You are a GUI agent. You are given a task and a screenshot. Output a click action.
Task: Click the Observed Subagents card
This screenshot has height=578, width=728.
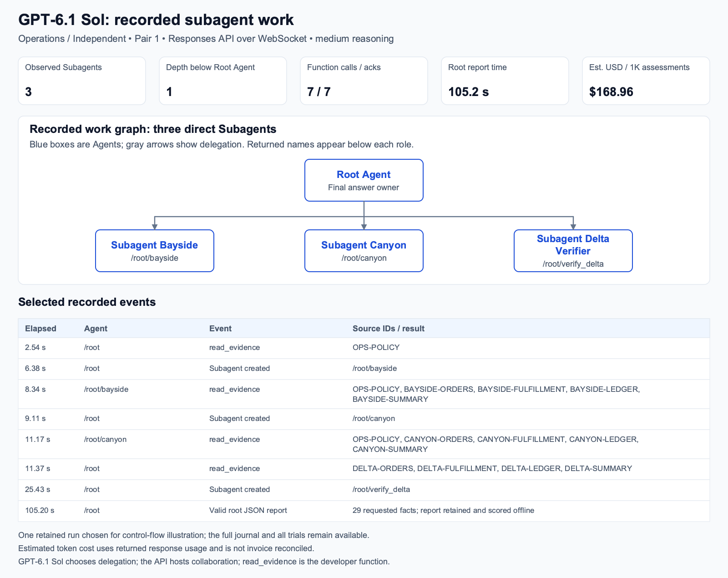point(82,81)
